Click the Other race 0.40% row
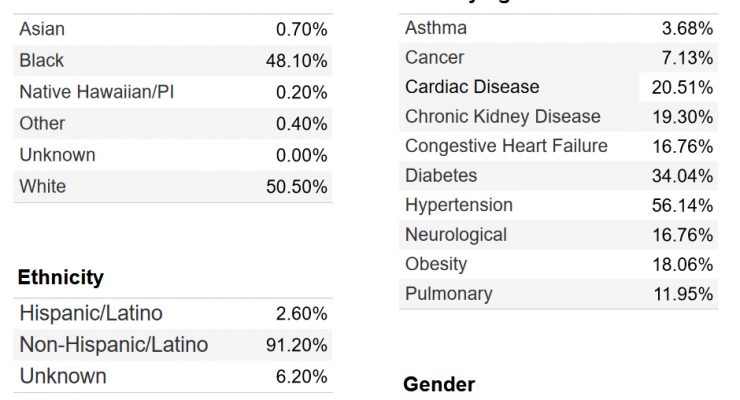740x400 pixels. 173,124
